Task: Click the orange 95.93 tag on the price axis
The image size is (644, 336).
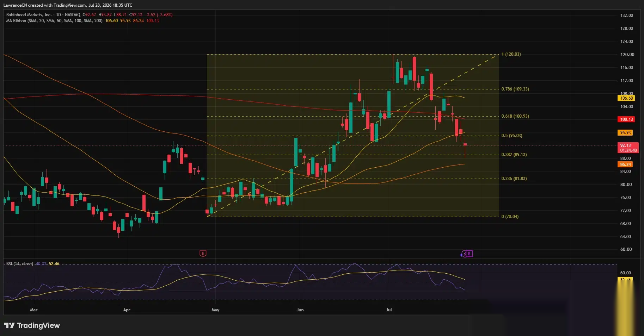Action: [x=625, y=133]
